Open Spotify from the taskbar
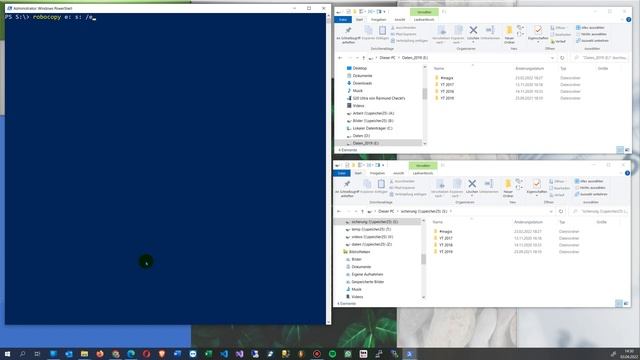The height and width of the screenshot is (360, 640). click(x=332, y=354)
